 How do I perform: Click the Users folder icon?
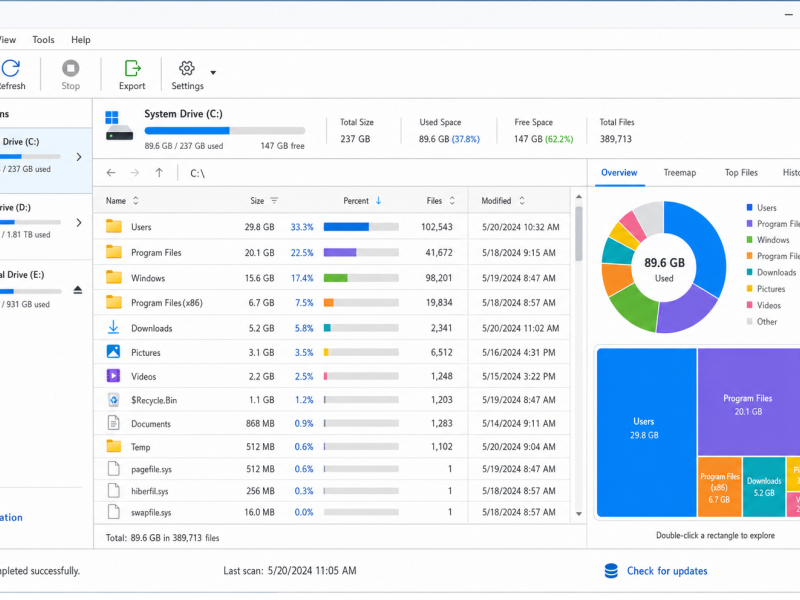coord(114,227)
